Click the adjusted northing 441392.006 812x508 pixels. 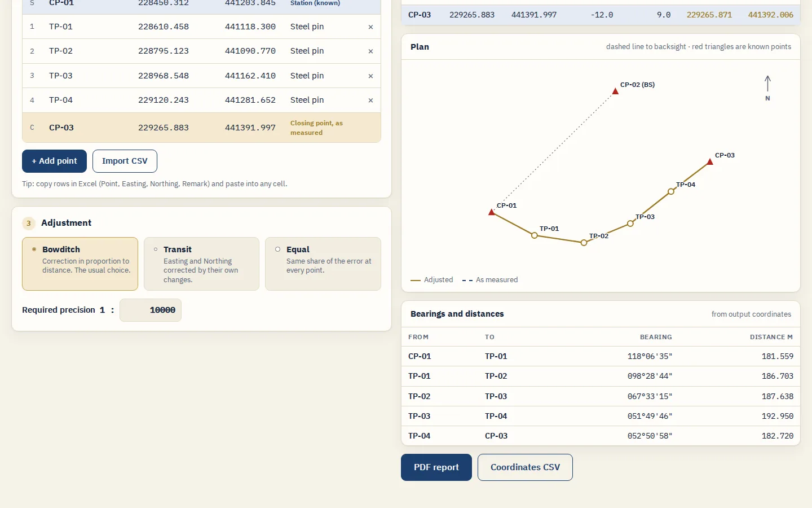pos(771,15)
